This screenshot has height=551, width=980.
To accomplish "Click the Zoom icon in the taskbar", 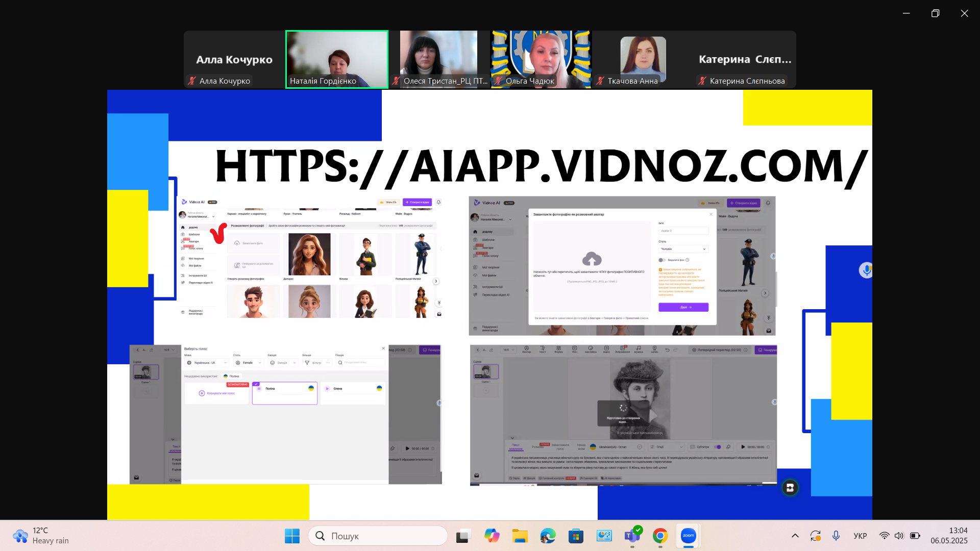I will (x=688, y=536).
